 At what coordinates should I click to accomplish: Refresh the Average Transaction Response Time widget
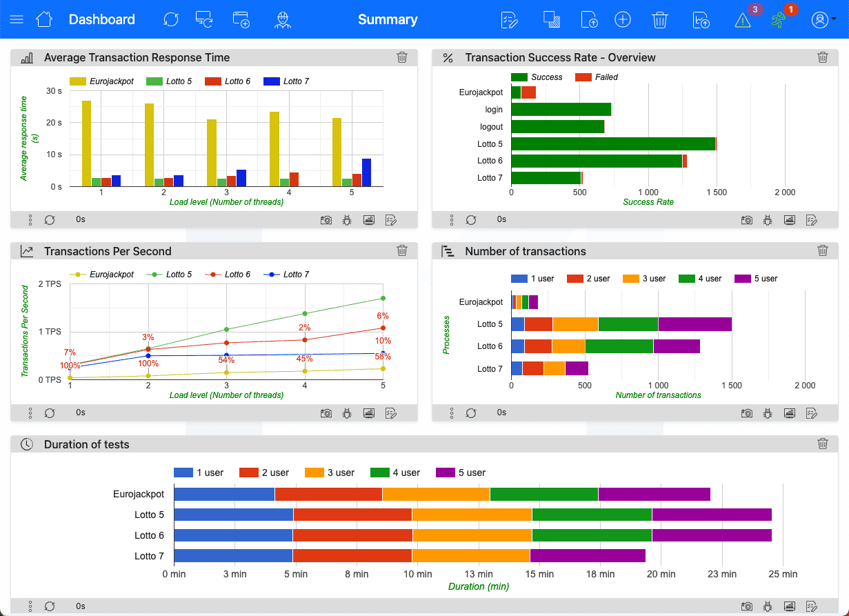tap(50, 220)
